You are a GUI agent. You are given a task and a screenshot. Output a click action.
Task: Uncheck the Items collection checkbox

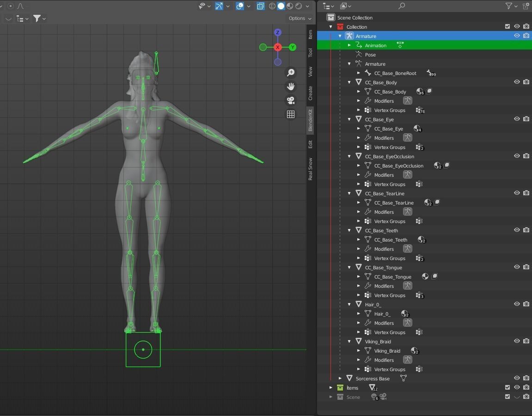(x=507, y=387)
